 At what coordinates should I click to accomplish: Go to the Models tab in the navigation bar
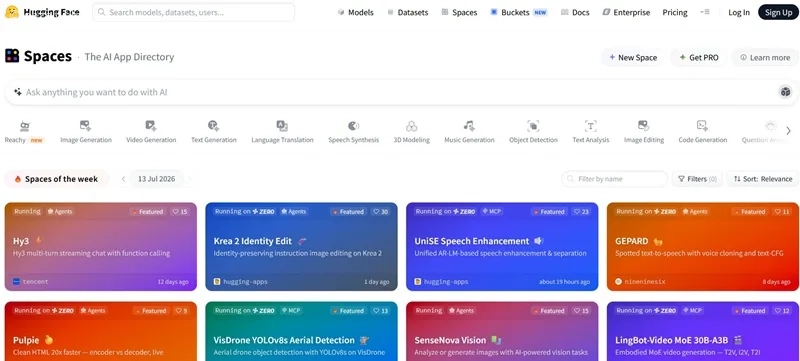pos(356,12)
